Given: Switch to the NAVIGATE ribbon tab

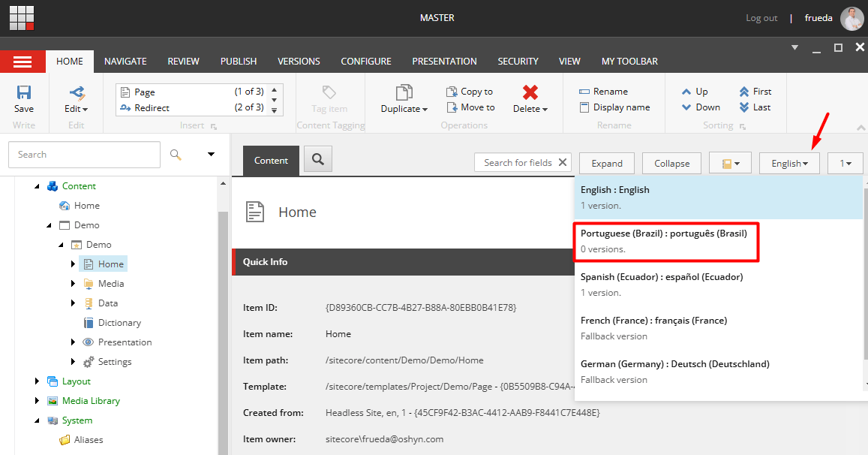Looking at the screenshot, I should [x=125, y=62].
